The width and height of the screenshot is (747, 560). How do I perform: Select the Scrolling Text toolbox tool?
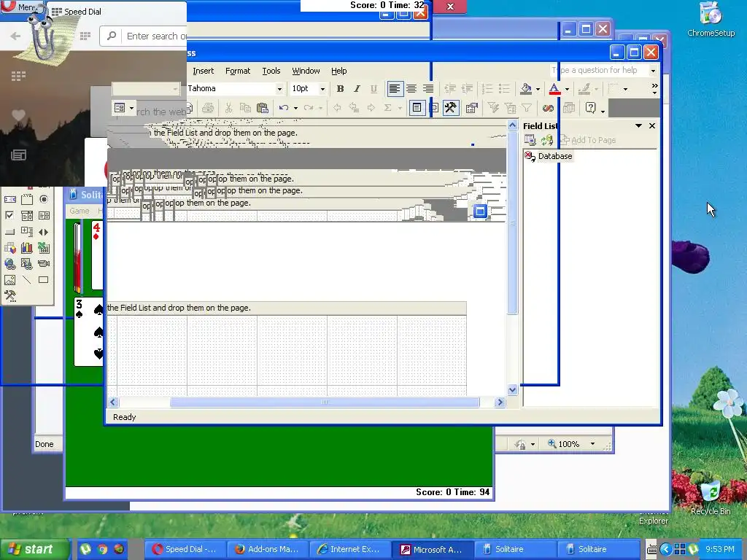[x=10, y=200]
